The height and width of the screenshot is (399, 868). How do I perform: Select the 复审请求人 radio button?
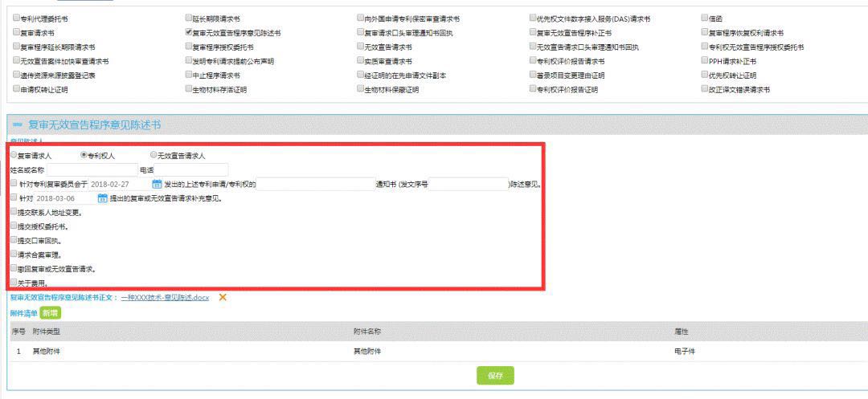point(14,155)
